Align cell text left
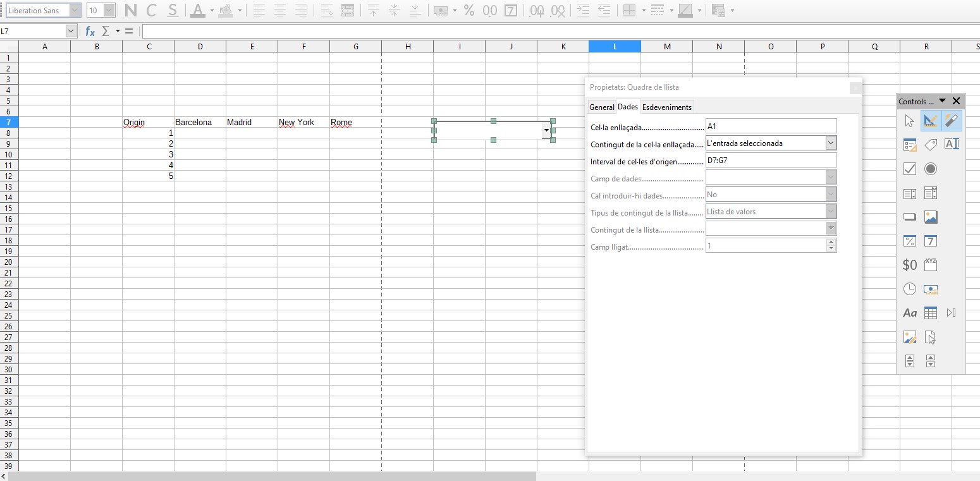 point(259,10)
